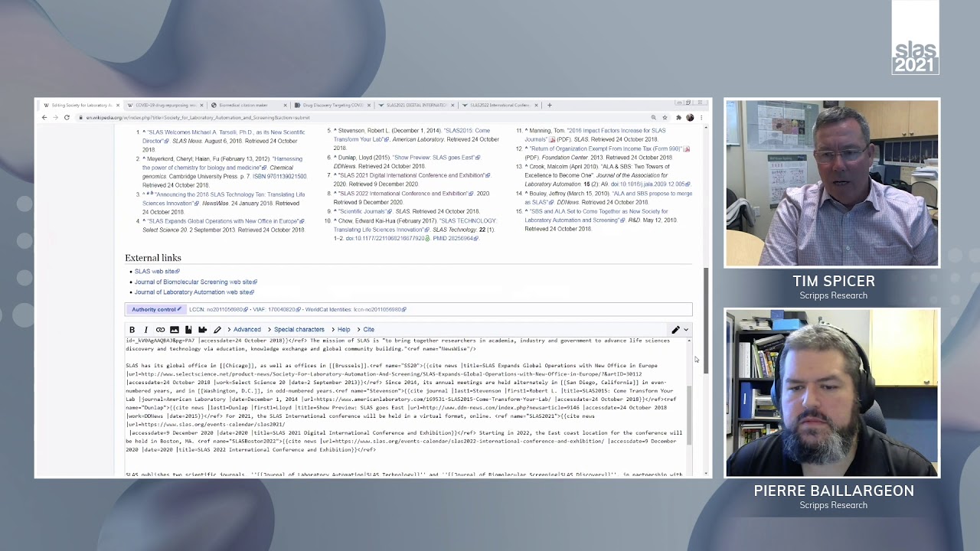Expand the Cite section
This screenshot has width=980, height=551.
pos(366,330)
